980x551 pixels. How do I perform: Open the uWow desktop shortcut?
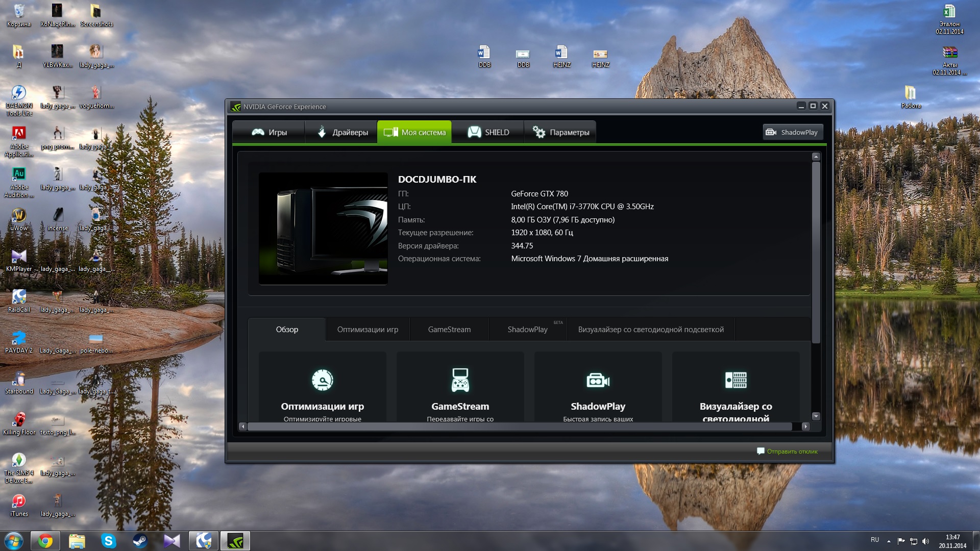click(19, 219)
